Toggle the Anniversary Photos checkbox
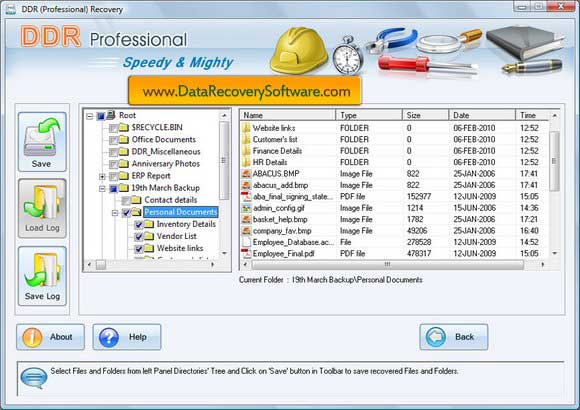 114,165
